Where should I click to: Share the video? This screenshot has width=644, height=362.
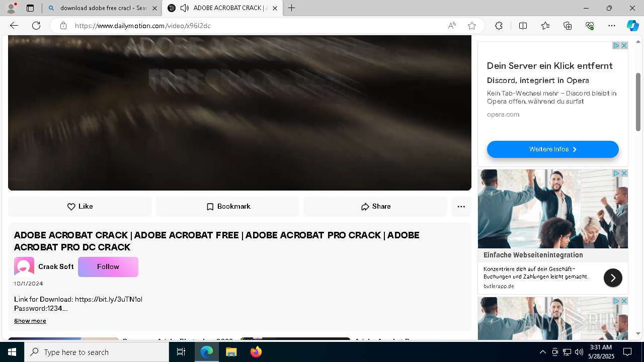(x=375, y=207)
